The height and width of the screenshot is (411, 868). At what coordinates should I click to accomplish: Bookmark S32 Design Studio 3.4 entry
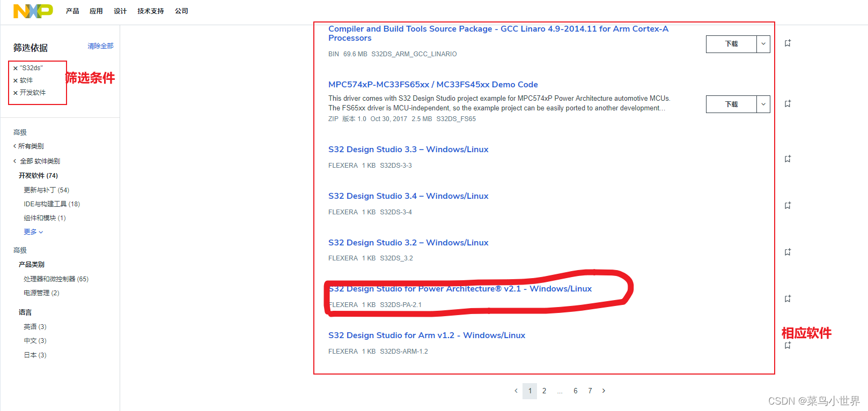[788, 205]
